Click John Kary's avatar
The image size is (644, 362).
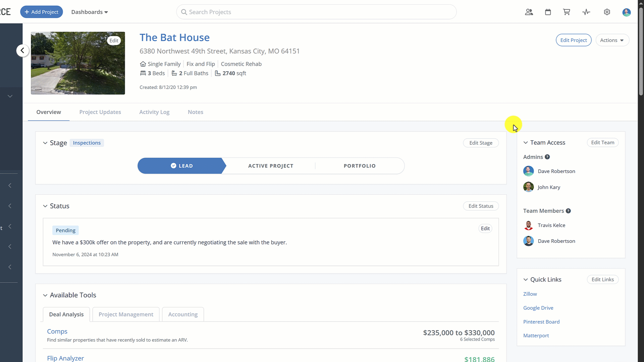pyautogui.click(x=528, y=187)
